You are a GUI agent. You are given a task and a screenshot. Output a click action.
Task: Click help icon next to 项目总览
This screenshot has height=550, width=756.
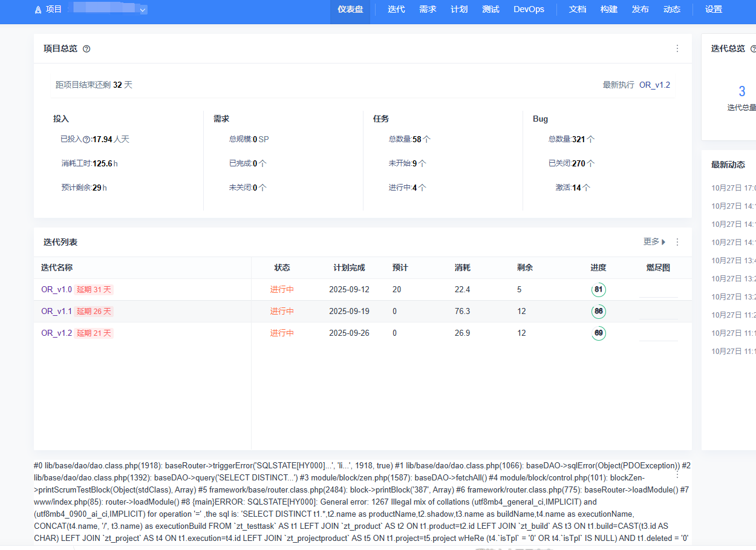click(x=86, y=49)
